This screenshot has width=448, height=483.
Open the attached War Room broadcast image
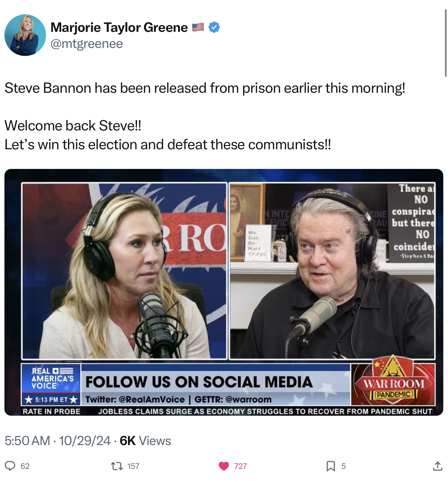point(224,292)
